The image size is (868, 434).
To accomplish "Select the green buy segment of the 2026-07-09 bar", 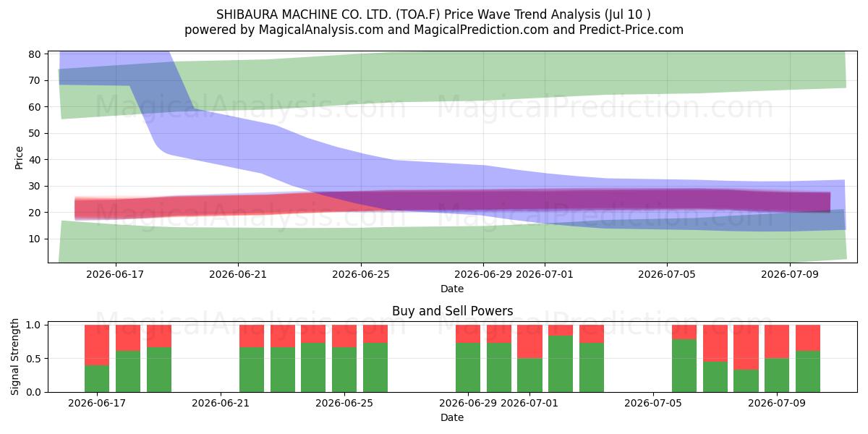I will tap(777, 375).
